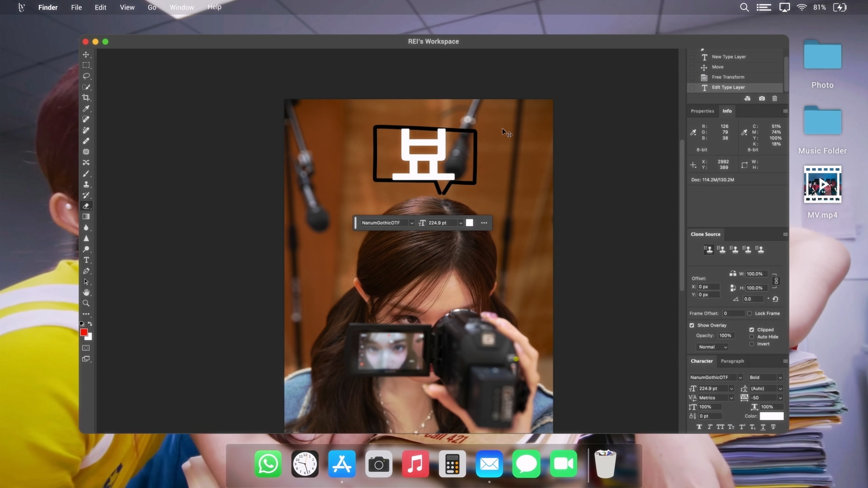Select the Path Selection tool
868x488 pixels.
(86, 282)
